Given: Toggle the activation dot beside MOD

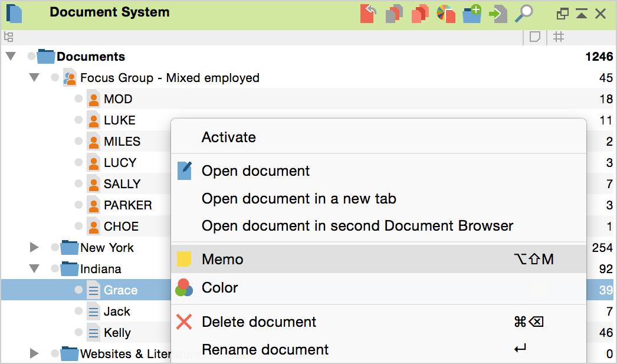Looking at the screenshot, I should coord(78,99).
